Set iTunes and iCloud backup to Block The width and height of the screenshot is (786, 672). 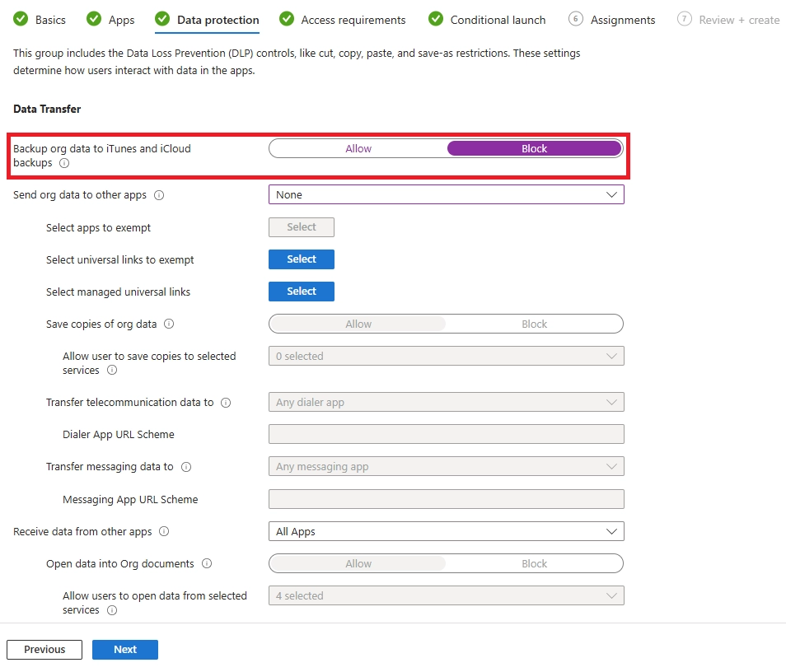(x=535, y=148)
